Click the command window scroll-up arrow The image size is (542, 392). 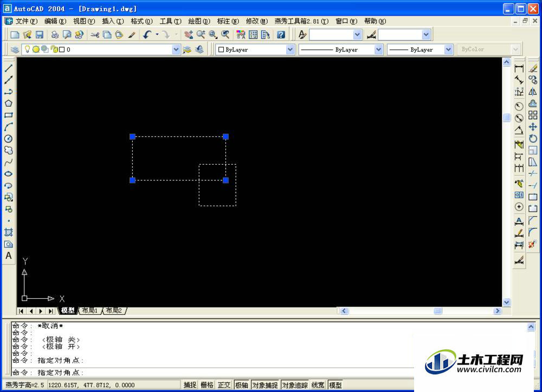point(531,326)
